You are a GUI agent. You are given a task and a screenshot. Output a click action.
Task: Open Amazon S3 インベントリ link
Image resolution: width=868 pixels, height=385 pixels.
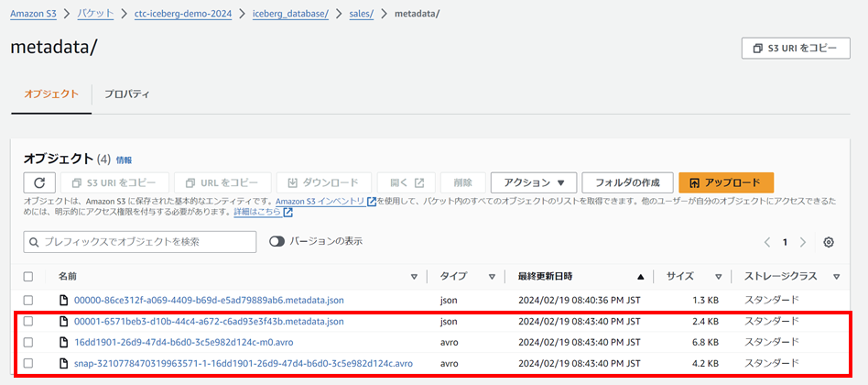[x=320, y=201]
